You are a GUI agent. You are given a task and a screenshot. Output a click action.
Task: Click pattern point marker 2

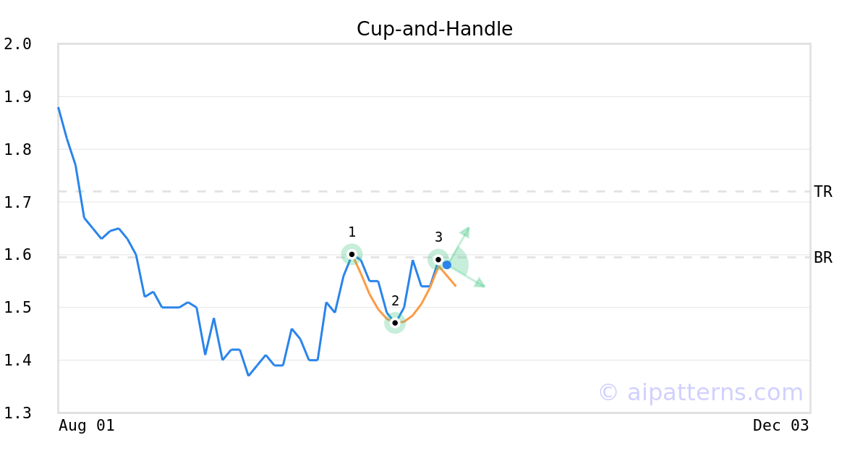395,323
